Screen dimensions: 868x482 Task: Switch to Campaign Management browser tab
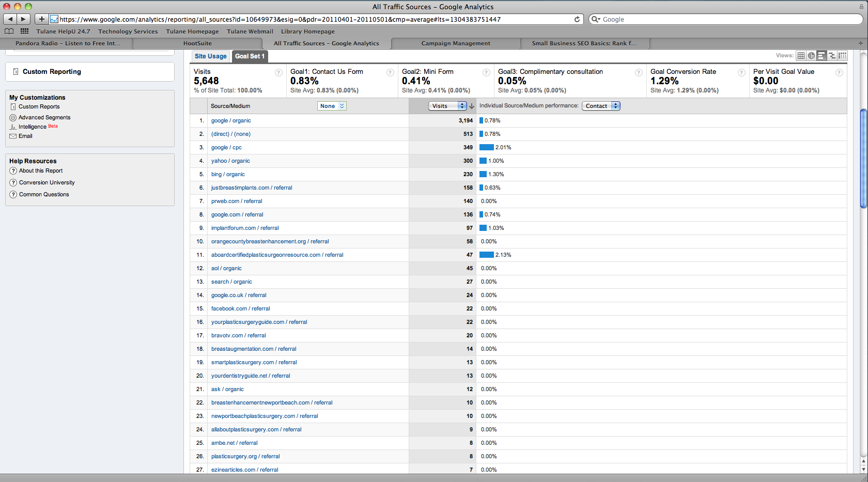[456, 43]
